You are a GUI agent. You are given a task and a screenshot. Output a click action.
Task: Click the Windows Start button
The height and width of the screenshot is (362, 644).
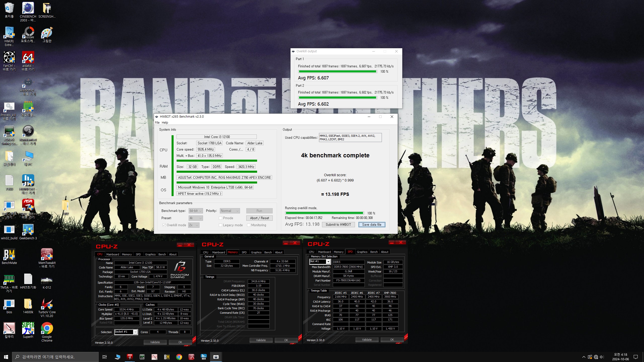click(x=6, y=357)
